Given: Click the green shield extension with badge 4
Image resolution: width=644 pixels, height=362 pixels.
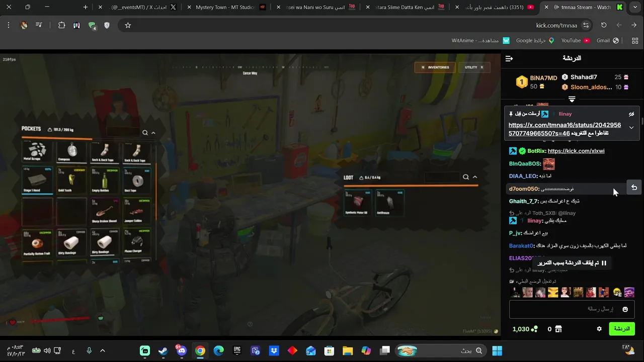Looking at the screenshot, I should click(92, 25).
